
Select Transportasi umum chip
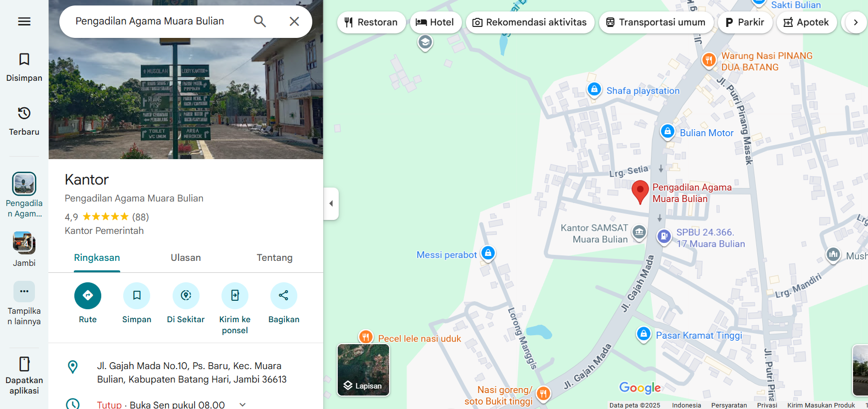(x=656, y=22)
